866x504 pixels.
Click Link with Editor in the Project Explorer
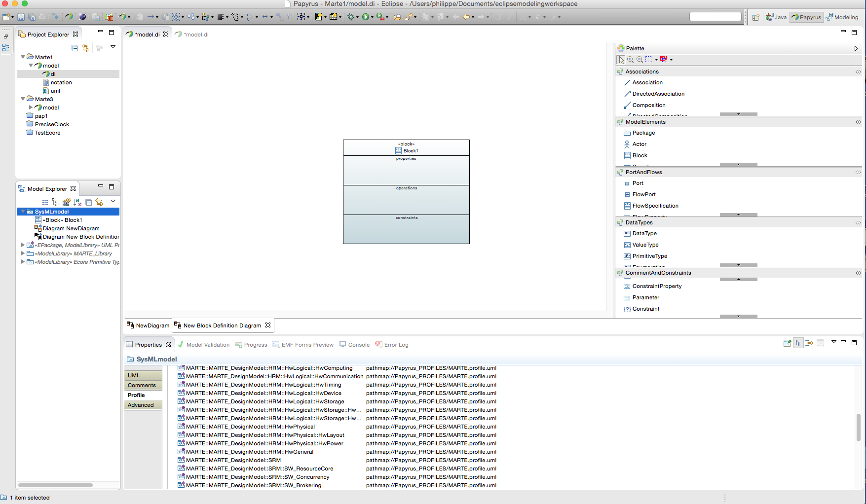tap(85, 48)
